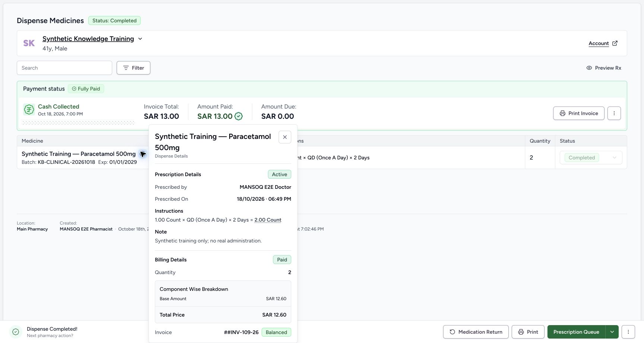Open the Account link
The width and height of the screenshot is (644, 343).
click(x=599, y=43)
